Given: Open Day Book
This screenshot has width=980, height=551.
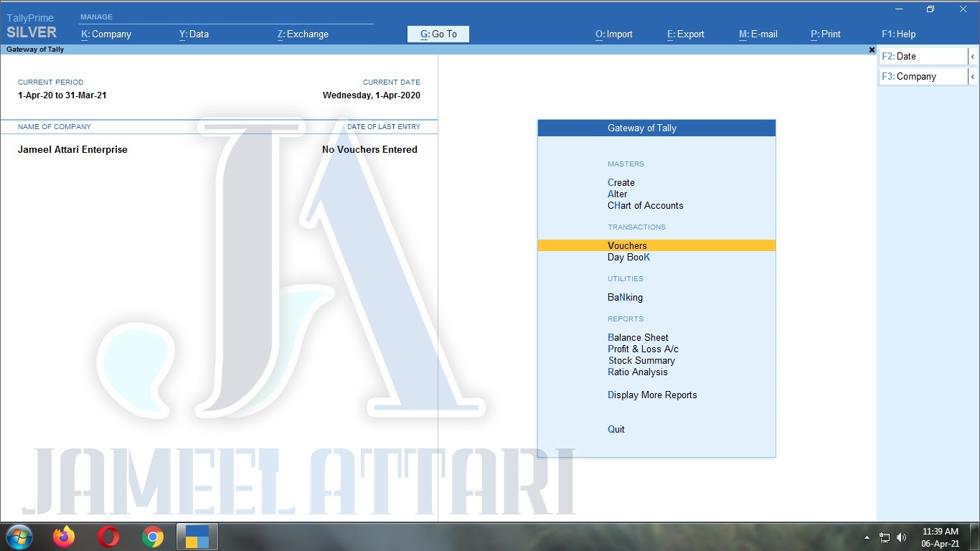Looking at the screenshot, I should 629,257.
